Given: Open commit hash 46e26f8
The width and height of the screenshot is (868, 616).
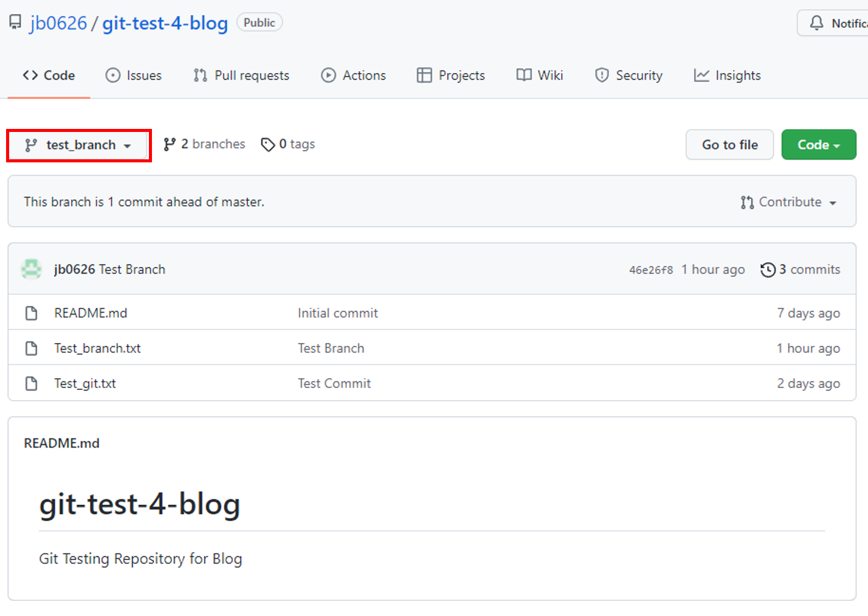Looking at the screenshot, I should (651, 270).
